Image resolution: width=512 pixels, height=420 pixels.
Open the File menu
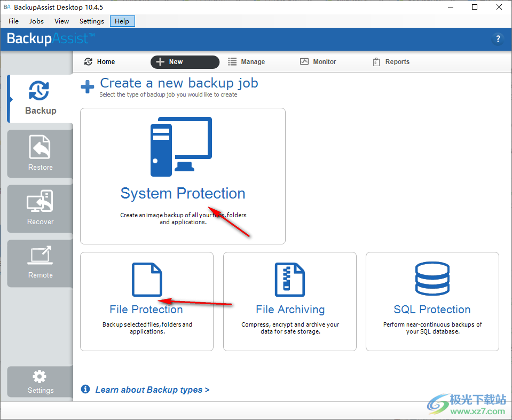(x=13, y=21)
